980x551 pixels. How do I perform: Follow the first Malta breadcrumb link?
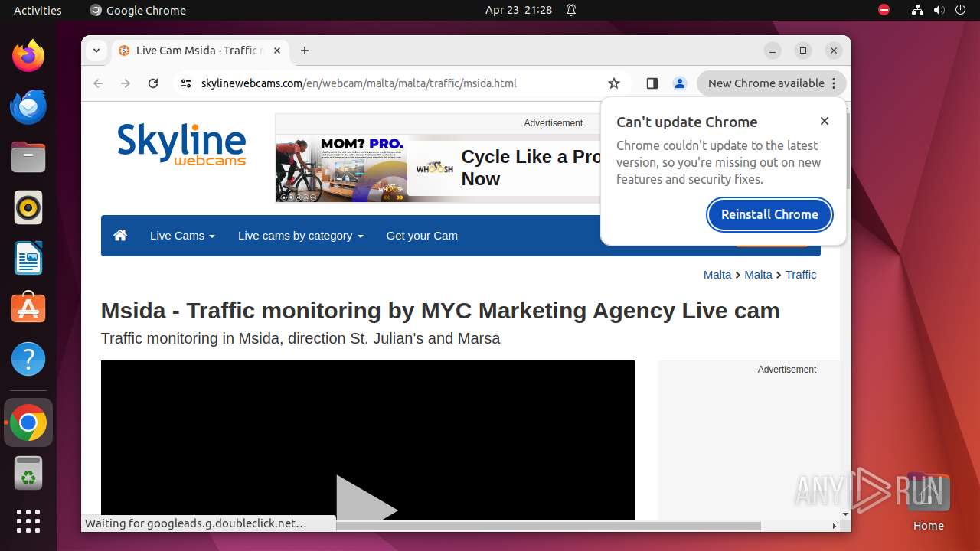point(717,275)
